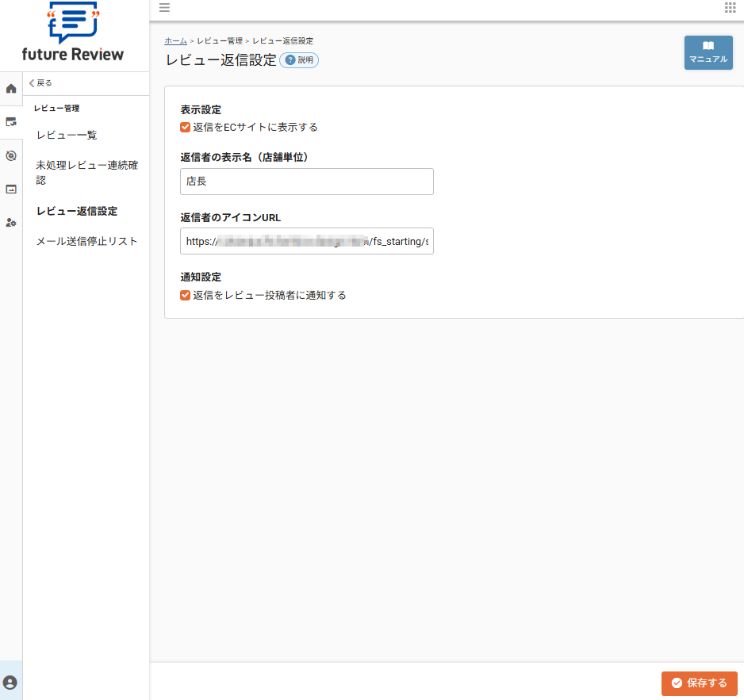The image size is (744, 700).
Task: Open the マニュアル book button
Action: [x=708, y=52]
